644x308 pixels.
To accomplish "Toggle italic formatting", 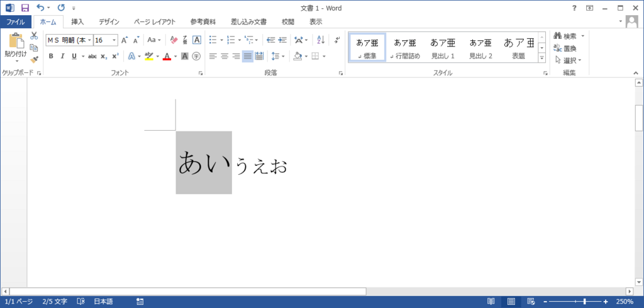I will [62, 57].
